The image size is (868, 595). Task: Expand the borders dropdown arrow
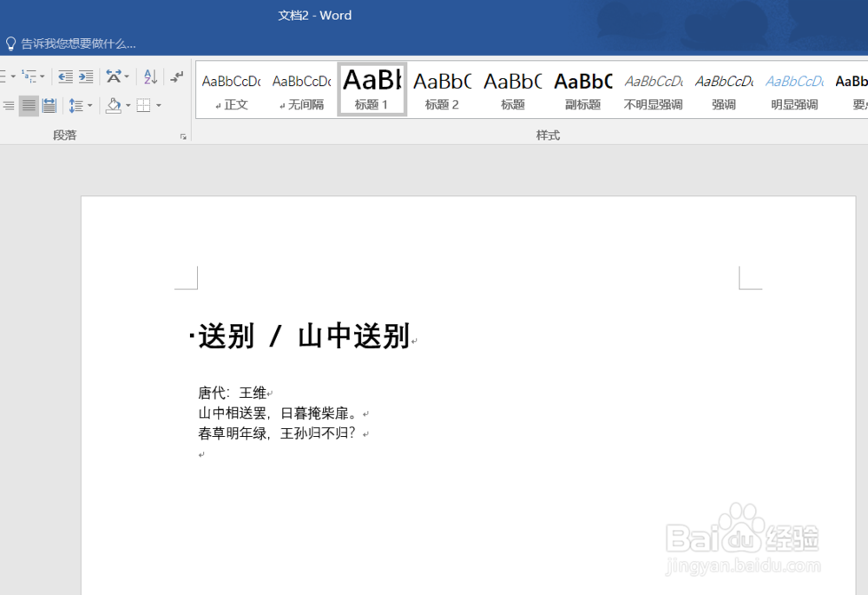(x=161, y=105)
